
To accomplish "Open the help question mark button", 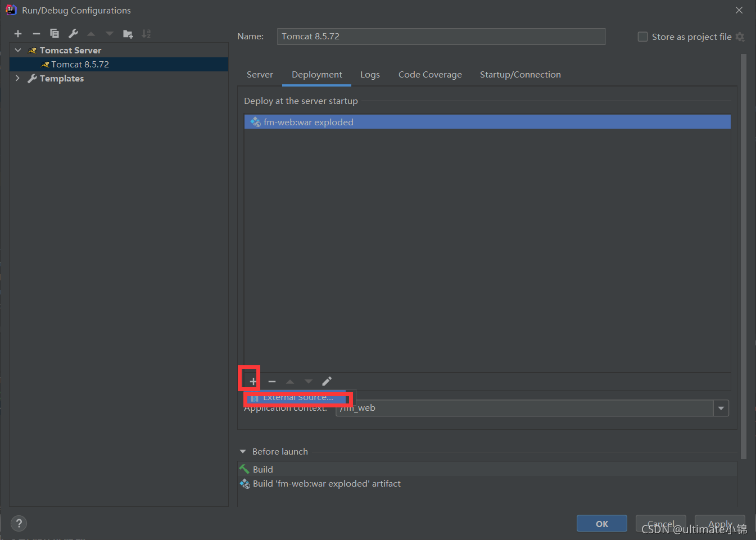I will 19,523.
